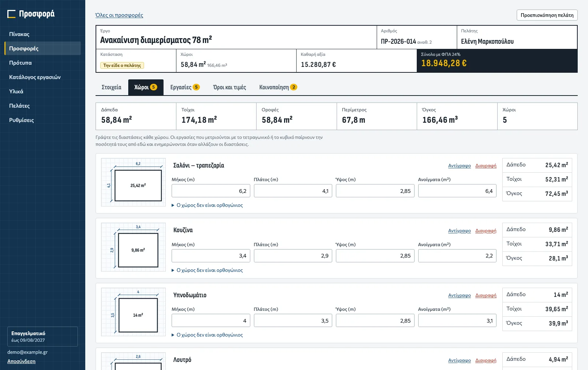Delete the Σαλόνι – τραπεζαρία room
This screenshot has height=370, width=588.
[x=486, y=166]
